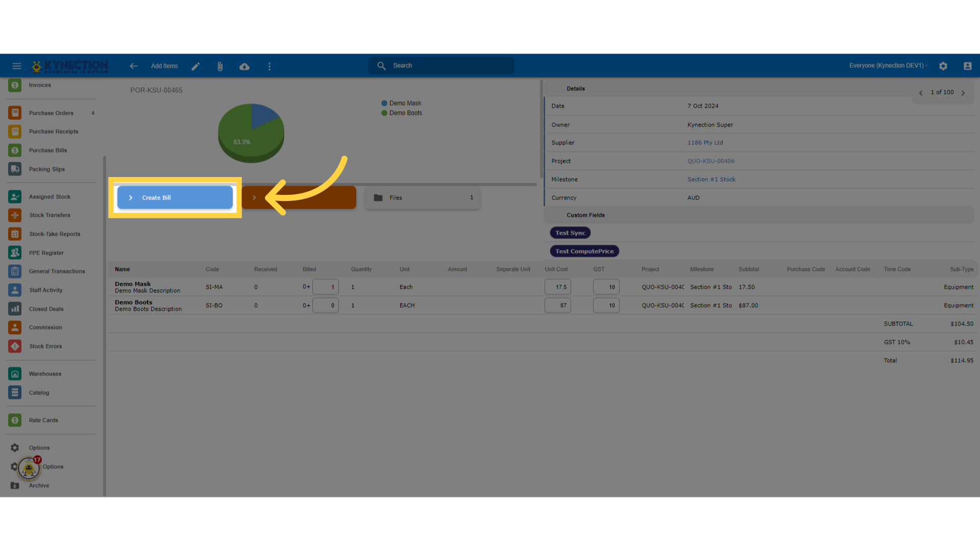
Task: Edit the Demo Mask quantity field
Action: [326, 287]
